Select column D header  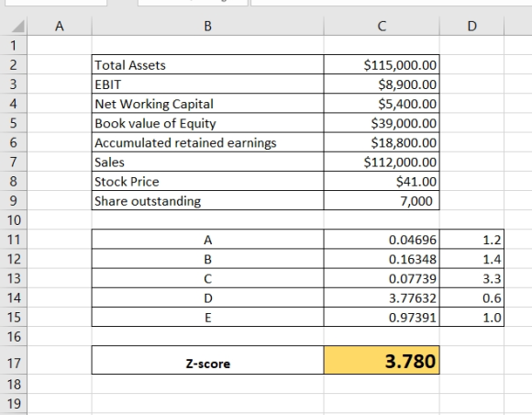click(x=471, y=26)
